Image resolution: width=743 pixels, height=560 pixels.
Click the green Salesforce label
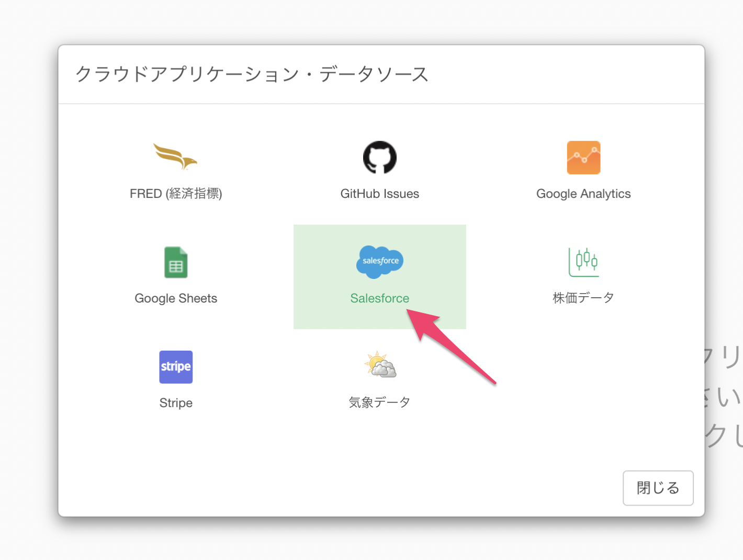[380, 298]
